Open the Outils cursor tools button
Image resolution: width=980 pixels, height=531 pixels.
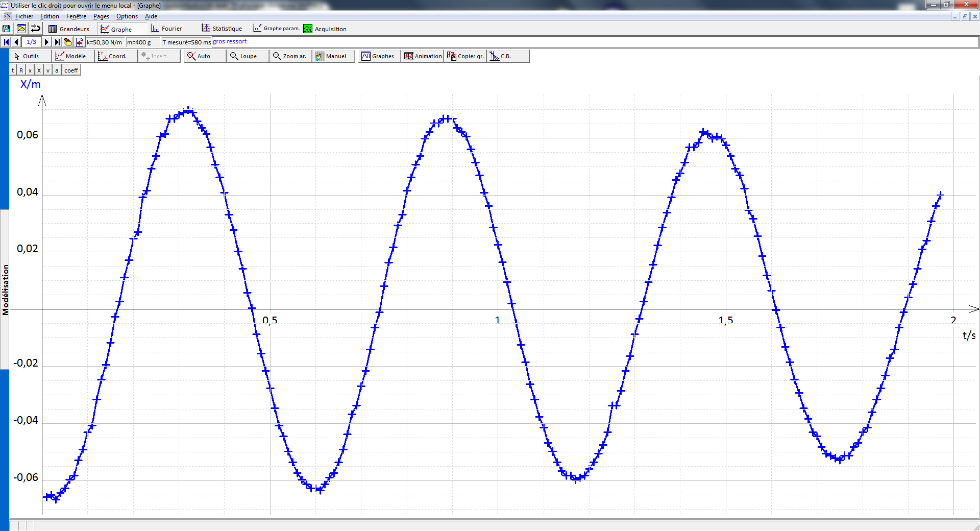pos(30,56)
